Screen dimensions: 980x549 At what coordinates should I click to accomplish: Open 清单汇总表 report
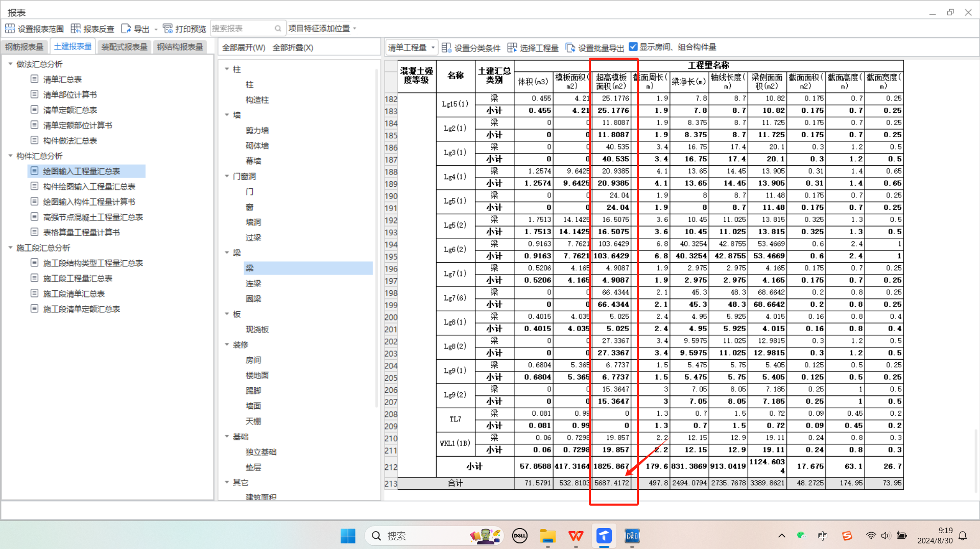62,79
